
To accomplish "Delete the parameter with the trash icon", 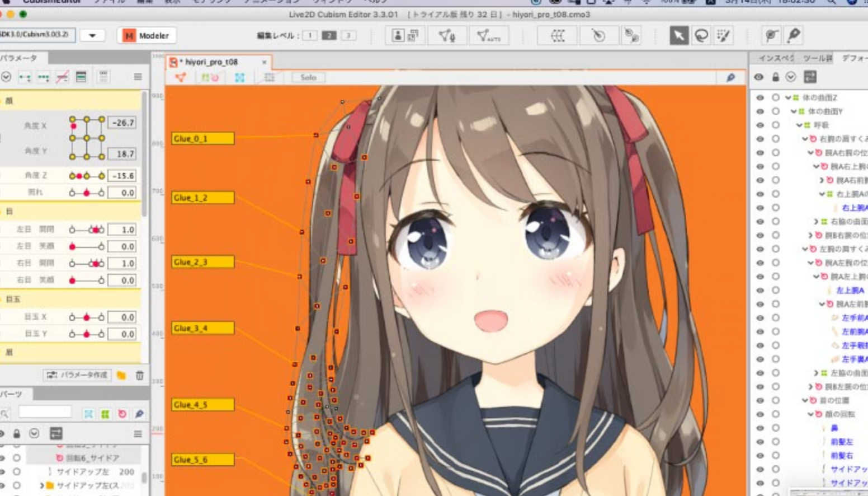I will [139, 375].
